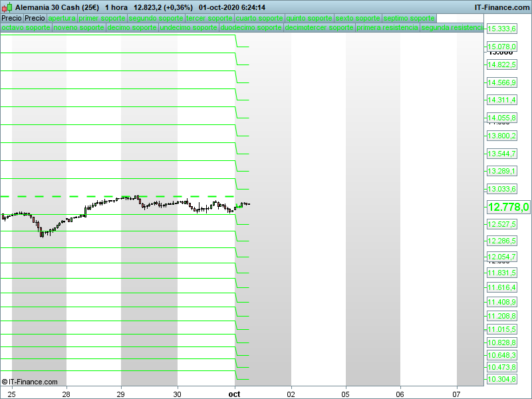Click the 14.822,5 price level tag
This screenshot has height=399, width=532.
tap(502, 65)
